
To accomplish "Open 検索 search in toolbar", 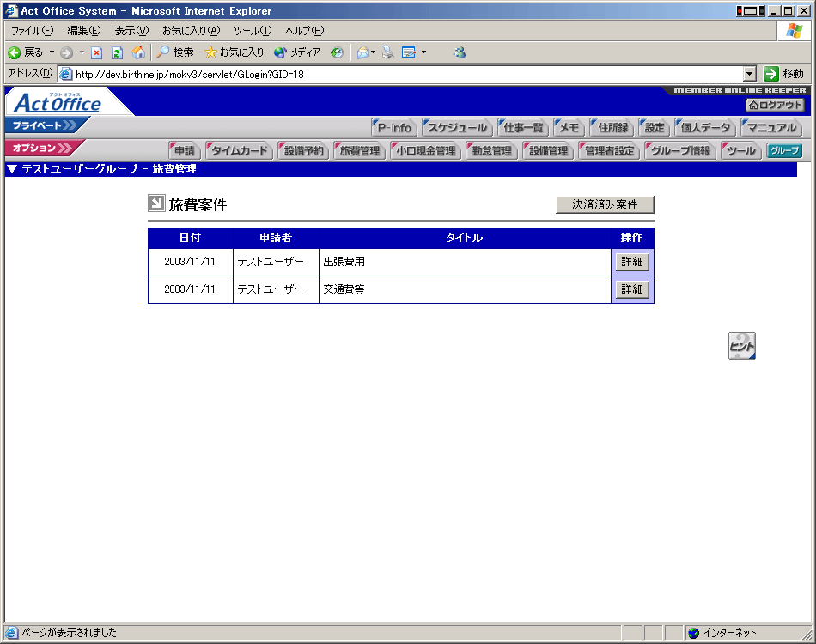I will tap(175, 52).
